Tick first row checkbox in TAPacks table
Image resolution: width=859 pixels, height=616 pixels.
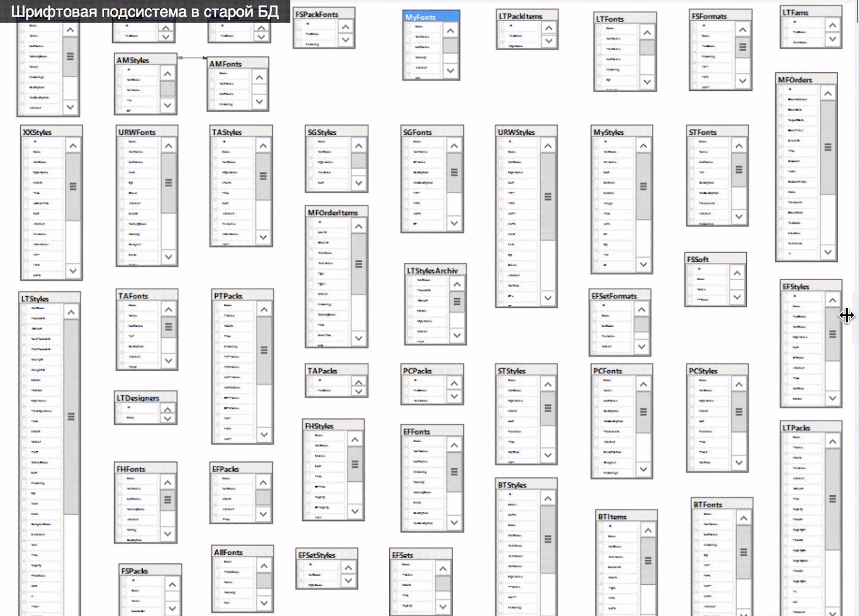click(310, 380)
